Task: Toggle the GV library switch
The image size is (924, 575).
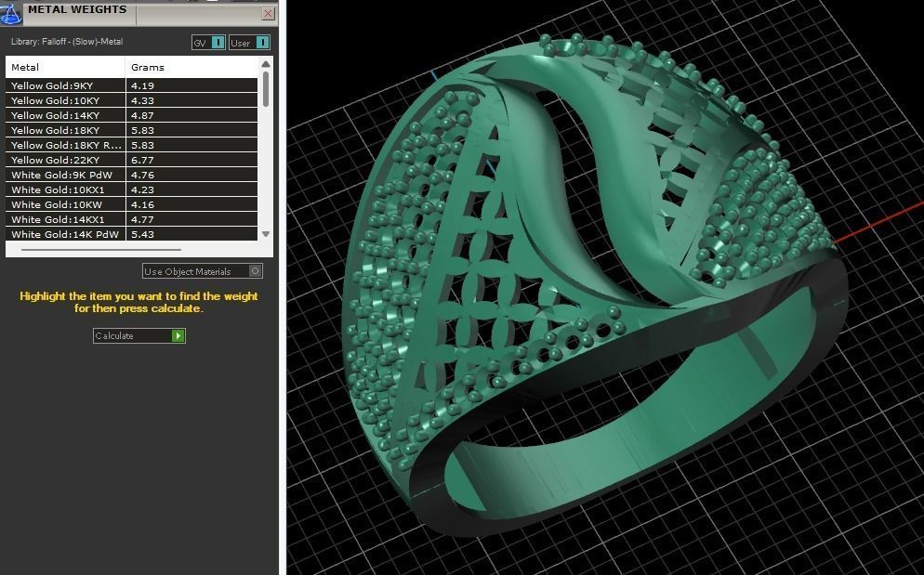Action: tap(208, 43)
